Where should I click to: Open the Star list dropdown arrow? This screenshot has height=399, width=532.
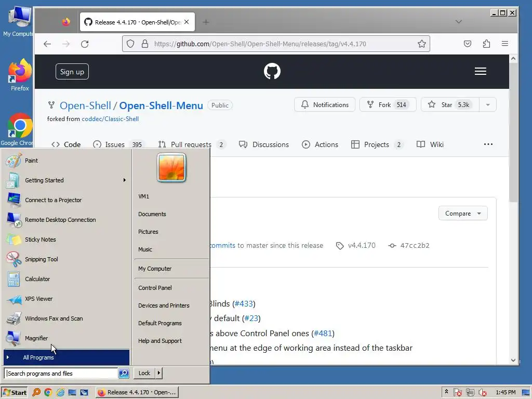tap(488, 105)
